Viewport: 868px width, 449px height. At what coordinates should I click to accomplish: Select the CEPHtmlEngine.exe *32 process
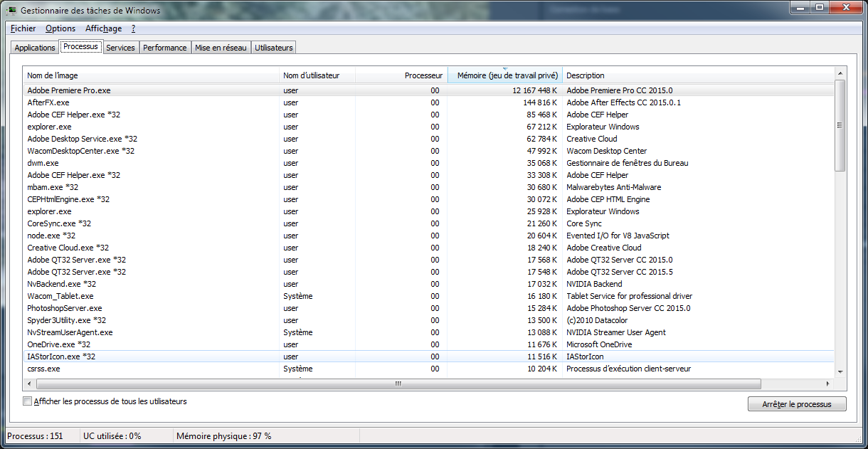428,199
